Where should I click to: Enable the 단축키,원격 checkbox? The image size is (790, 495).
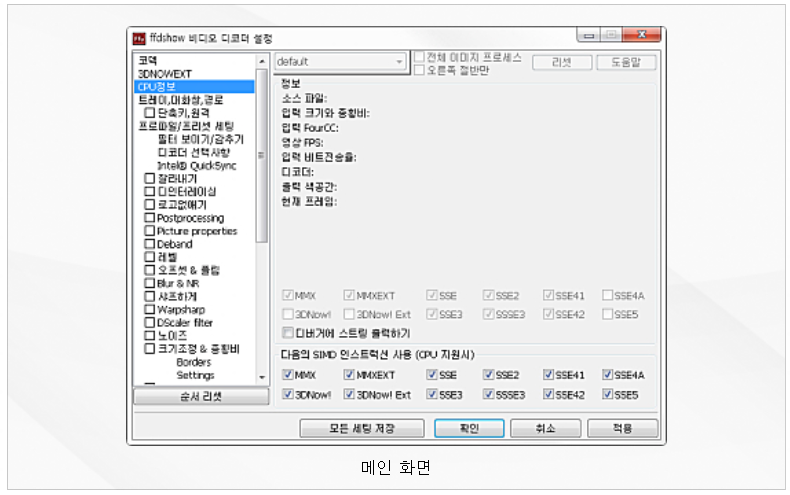(x=150, y=112)
